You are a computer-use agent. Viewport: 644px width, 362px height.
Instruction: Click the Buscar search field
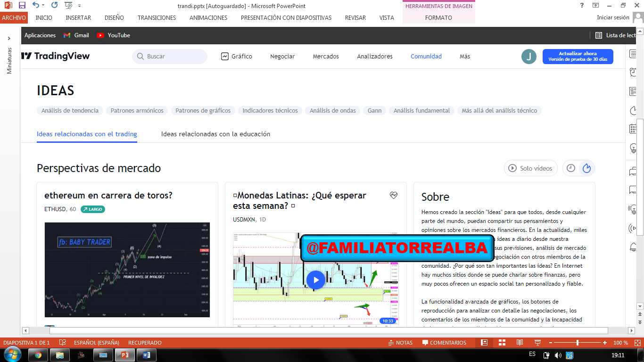click(x=170, y=57)
